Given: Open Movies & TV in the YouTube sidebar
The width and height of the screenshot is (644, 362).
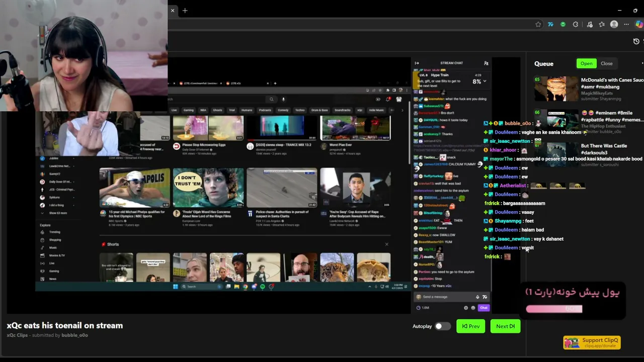Looking at the screenshot, I should 56,255.
